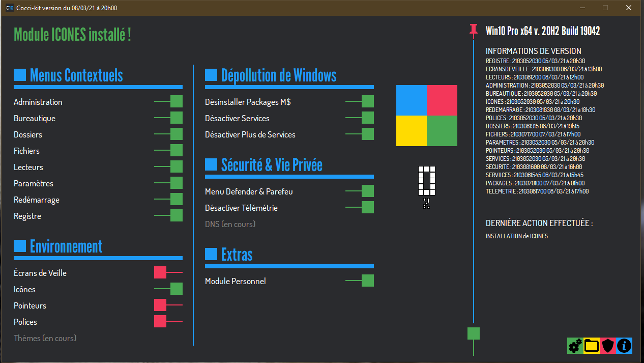Click blue square beside Dépollution de Windows

coord(211,75)
